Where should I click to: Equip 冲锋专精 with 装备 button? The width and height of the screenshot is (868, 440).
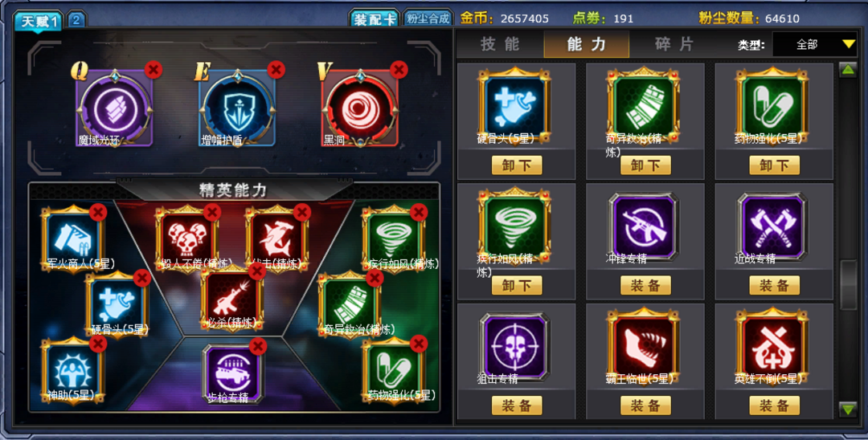tap(645, 285)
